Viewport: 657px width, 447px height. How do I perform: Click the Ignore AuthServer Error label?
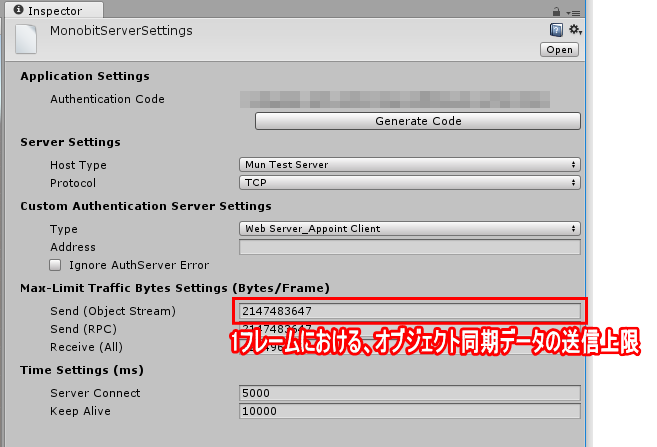[x=139, y=265]
